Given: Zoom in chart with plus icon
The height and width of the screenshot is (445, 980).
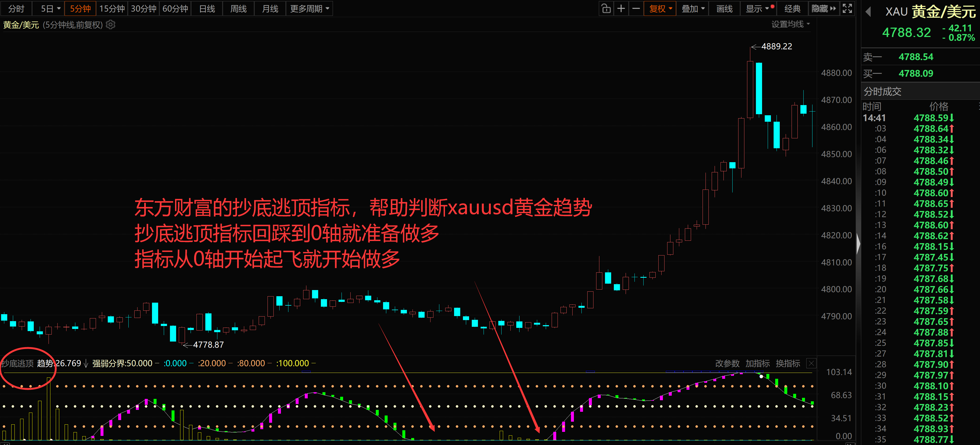Looking at the screenshot, I should [x=621, y=8].
